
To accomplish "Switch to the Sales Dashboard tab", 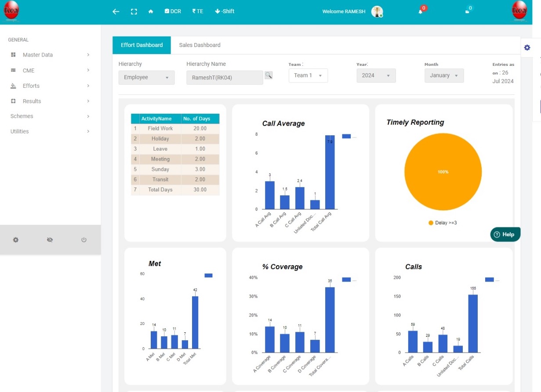I will click(199, 45).
